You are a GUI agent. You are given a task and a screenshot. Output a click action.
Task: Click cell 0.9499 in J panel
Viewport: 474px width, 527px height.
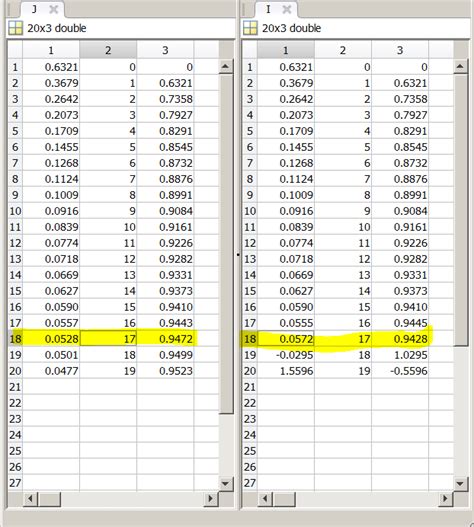[165, 355]
